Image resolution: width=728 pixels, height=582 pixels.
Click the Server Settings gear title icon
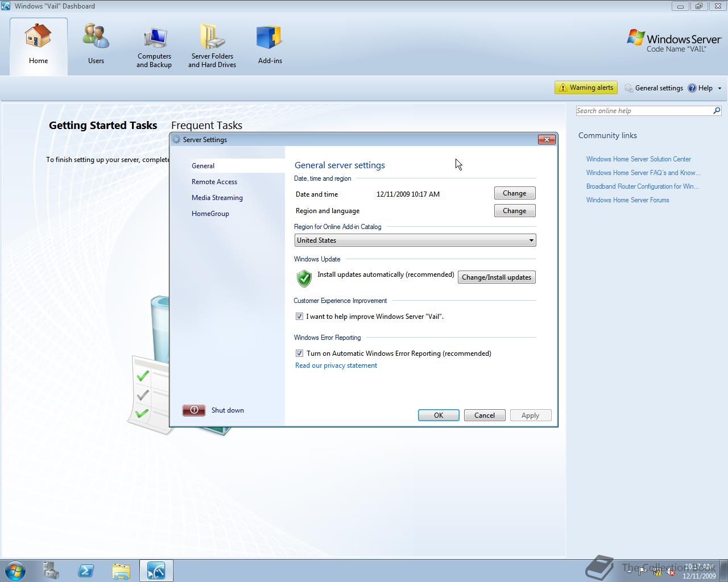(x=176, y=140)
